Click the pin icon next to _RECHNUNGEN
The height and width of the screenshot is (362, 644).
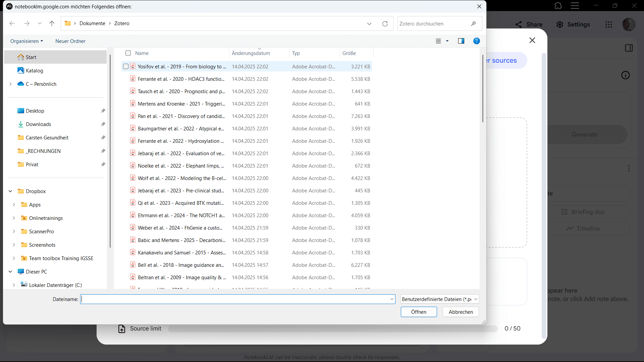pyautogui.click(x=103, y=151)
